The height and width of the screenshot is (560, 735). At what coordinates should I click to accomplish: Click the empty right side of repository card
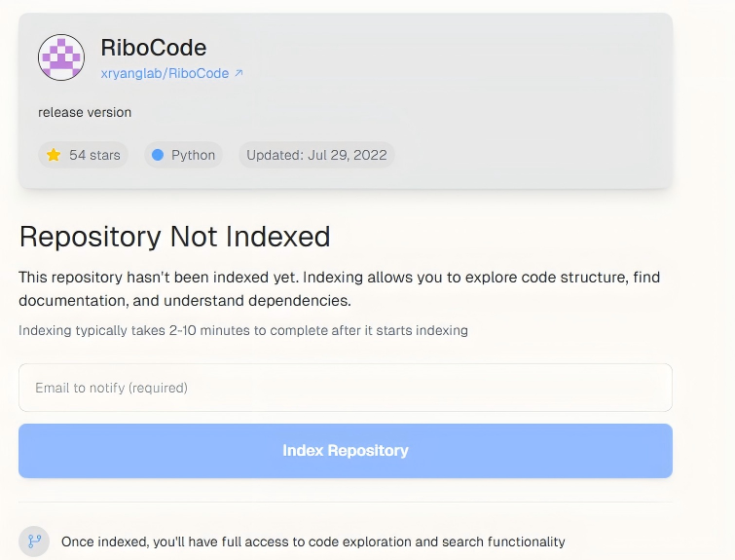[535, 97]
